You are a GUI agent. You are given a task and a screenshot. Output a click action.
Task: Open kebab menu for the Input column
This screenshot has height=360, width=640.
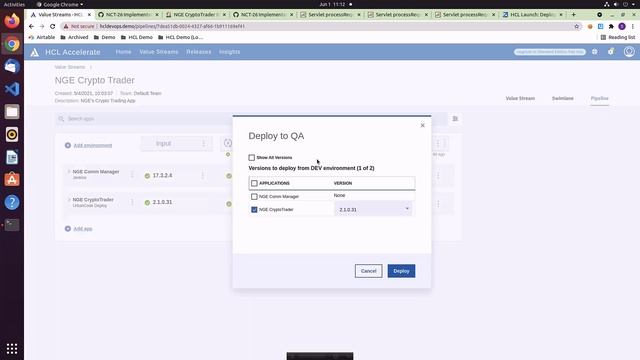203,143
